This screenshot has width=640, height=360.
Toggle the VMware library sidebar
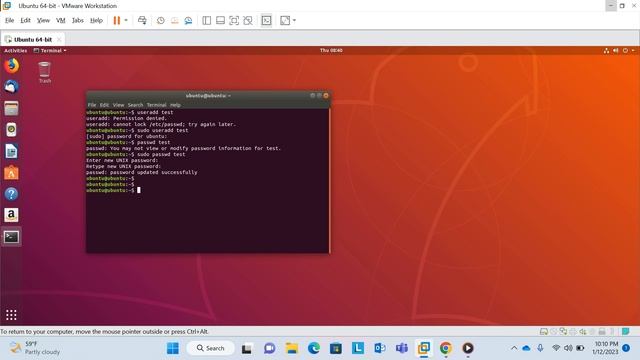(x=207, y=20)
